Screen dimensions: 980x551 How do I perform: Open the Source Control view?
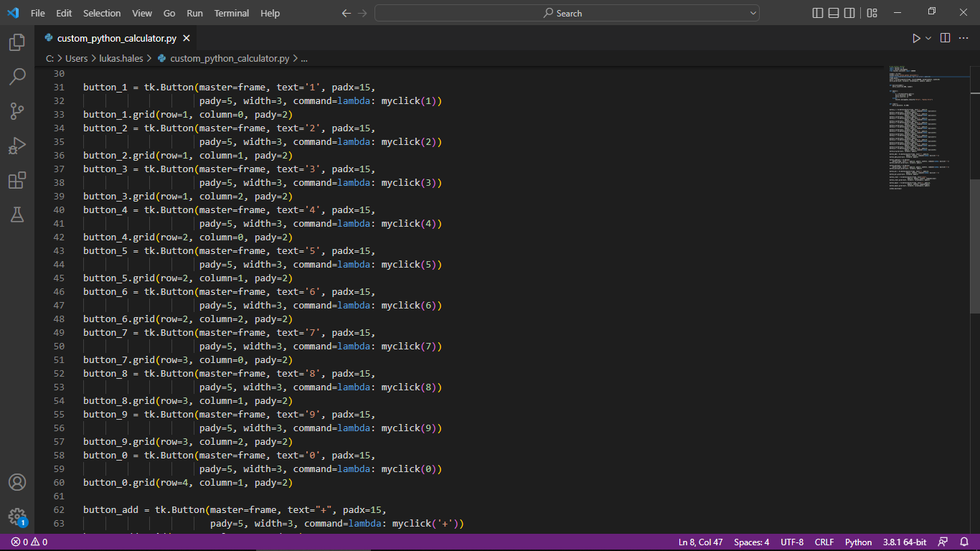pyautogui.click(x=17, y=111)
